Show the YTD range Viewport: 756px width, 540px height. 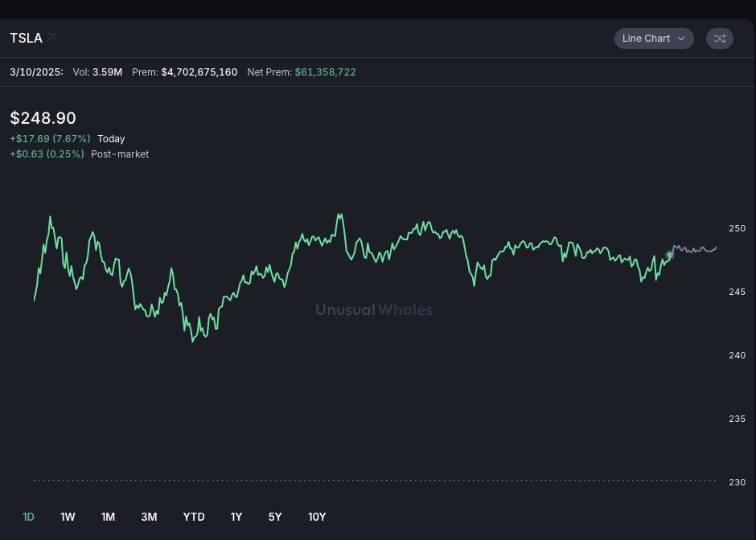click(194, 517)
